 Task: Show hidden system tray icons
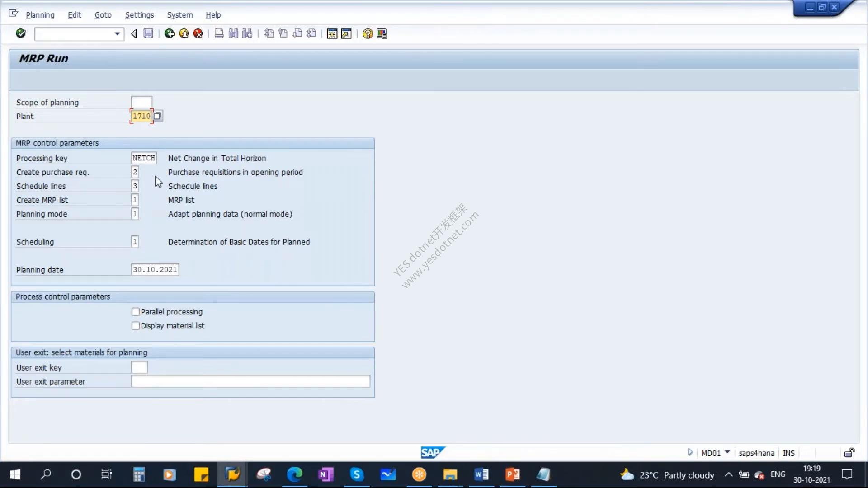[x=728, y=474]
